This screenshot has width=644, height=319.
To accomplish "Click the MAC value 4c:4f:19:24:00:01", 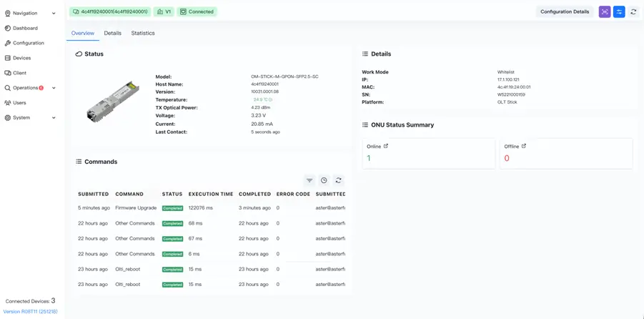I will coord(514,87).
